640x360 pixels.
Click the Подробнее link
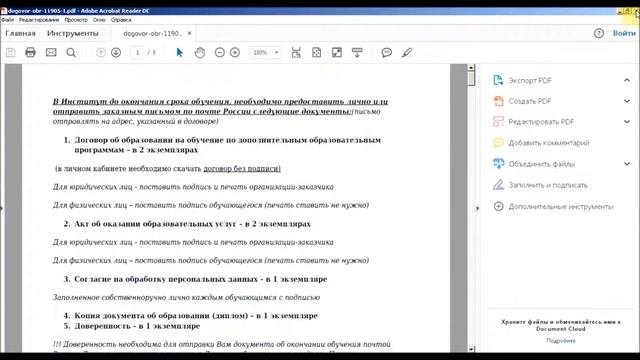pyautogui.click(x=561, y=340)
